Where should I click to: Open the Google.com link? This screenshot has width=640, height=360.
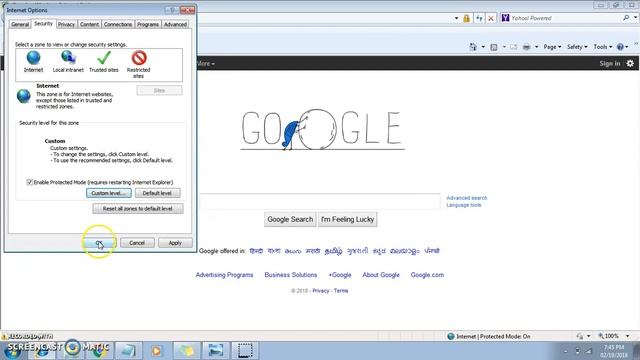coord(427,275)
